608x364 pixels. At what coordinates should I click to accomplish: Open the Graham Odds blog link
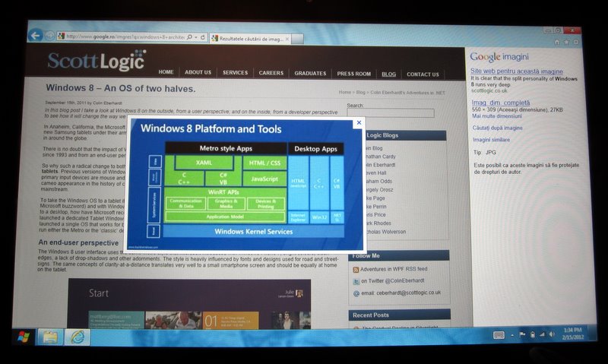(x=379, y=182)
